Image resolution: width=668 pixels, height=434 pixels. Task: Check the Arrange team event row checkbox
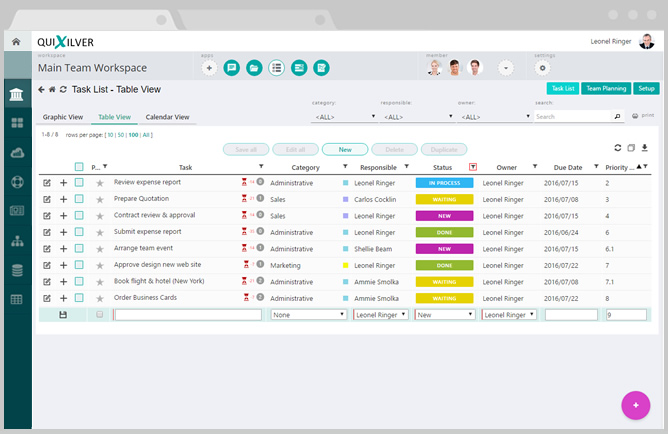pyautogui.click(x=79, y=248)
